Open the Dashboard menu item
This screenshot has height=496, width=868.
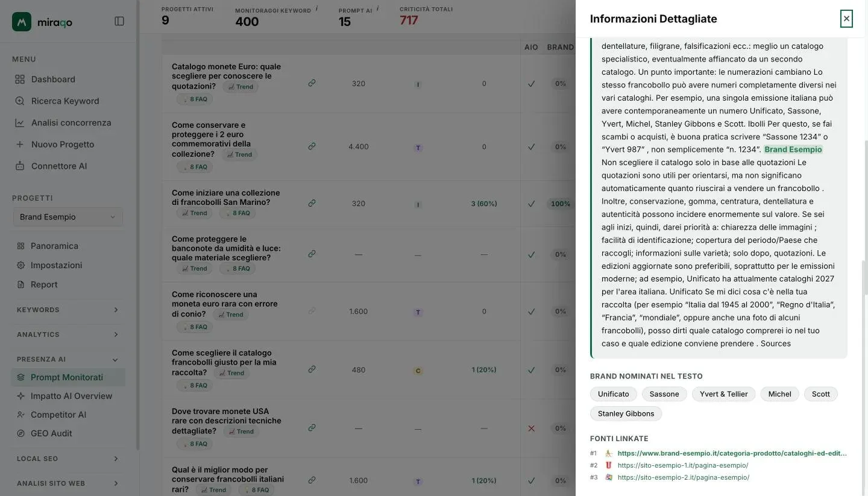(x=53, y=79)
